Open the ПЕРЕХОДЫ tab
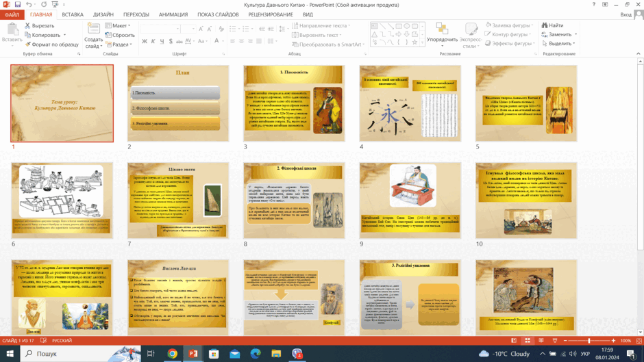644x362 pixels. pos(136,14)
